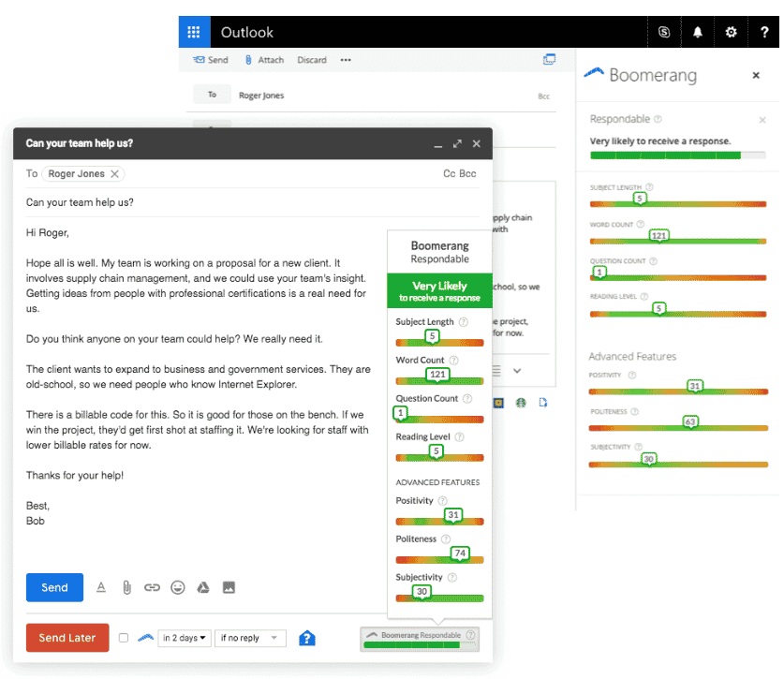Insert photo in Gmail compose
Viewport: 784px width, 679px height.
tap(229, 587)
